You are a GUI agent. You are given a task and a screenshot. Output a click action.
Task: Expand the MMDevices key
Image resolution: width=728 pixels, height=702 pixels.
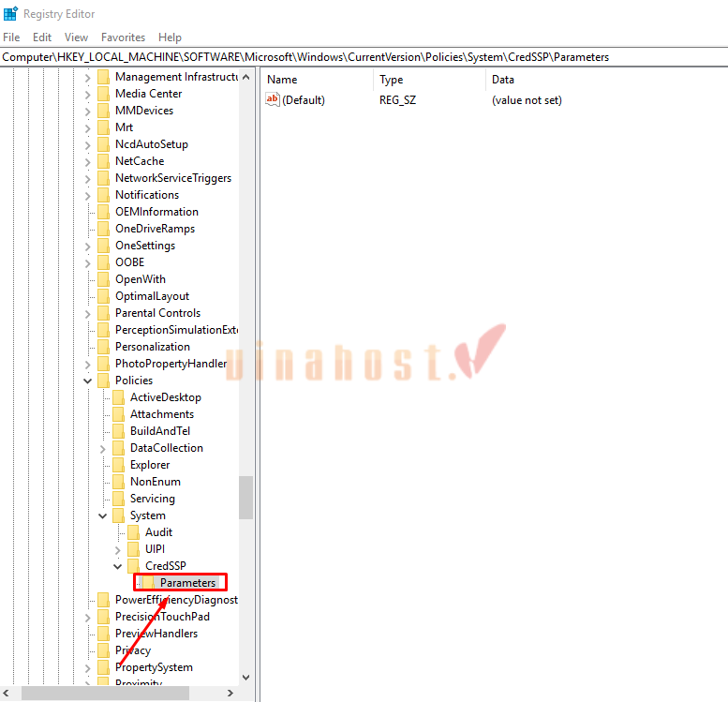point(88,112)
